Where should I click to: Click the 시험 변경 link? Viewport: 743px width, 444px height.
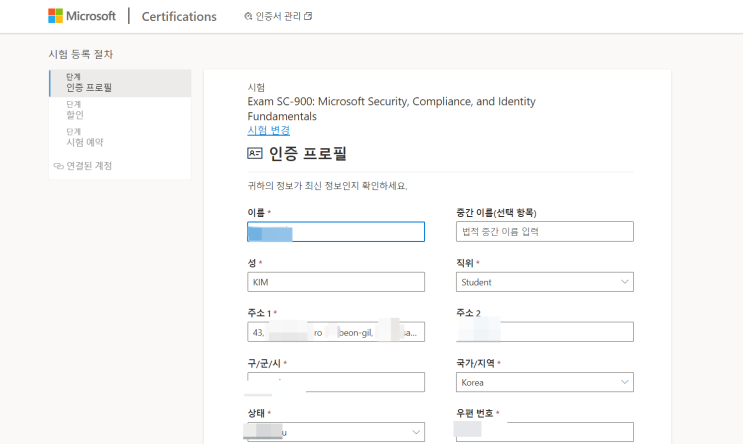click(268, 130)
